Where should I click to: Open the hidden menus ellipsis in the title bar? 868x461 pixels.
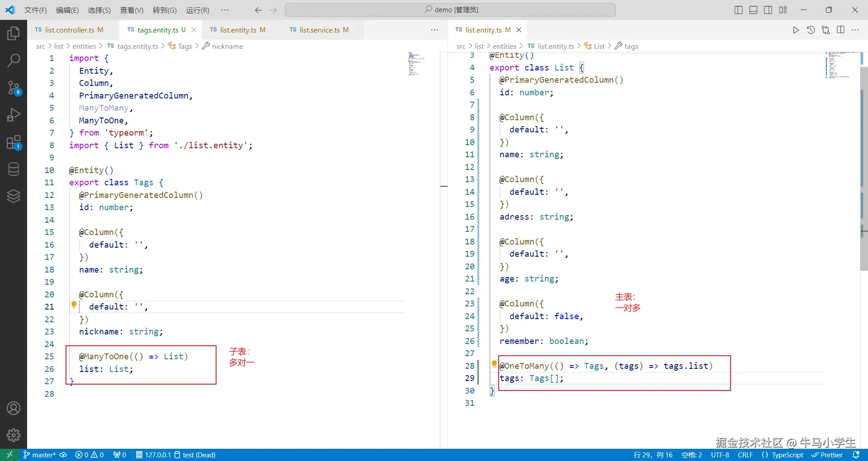225,10
